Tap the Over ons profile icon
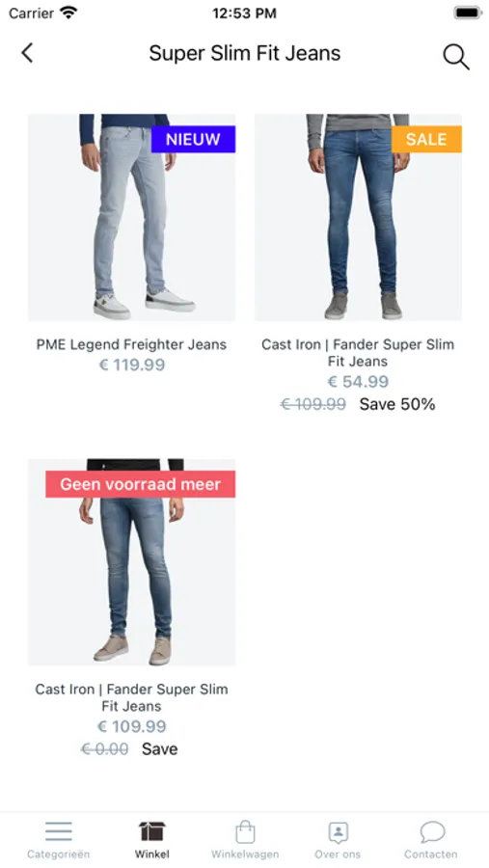The width and height of the screenshot is (489, 868). pos(338,831)
